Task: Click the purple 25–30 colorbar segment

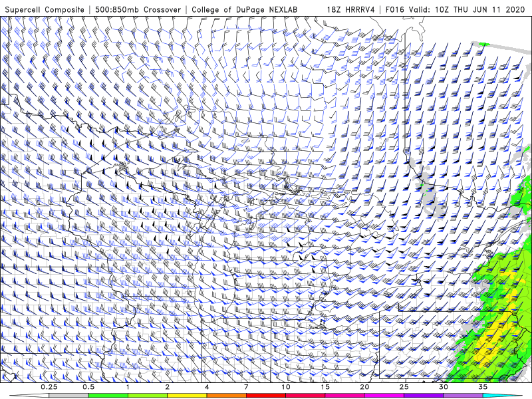Action: (424, 396)
